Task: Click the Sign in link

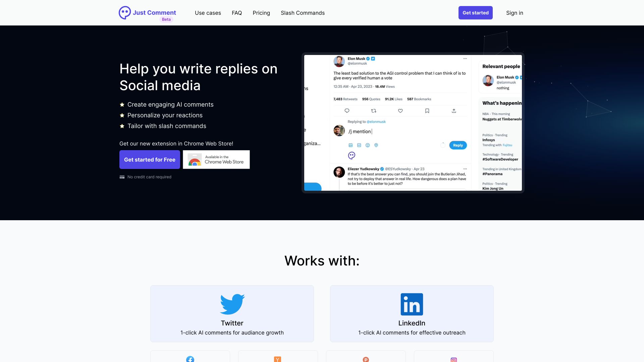Action: click(x=515, y=12)
